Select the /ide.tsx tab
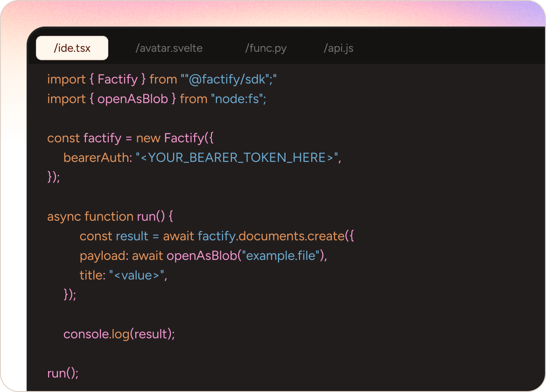 coord(72,48)
